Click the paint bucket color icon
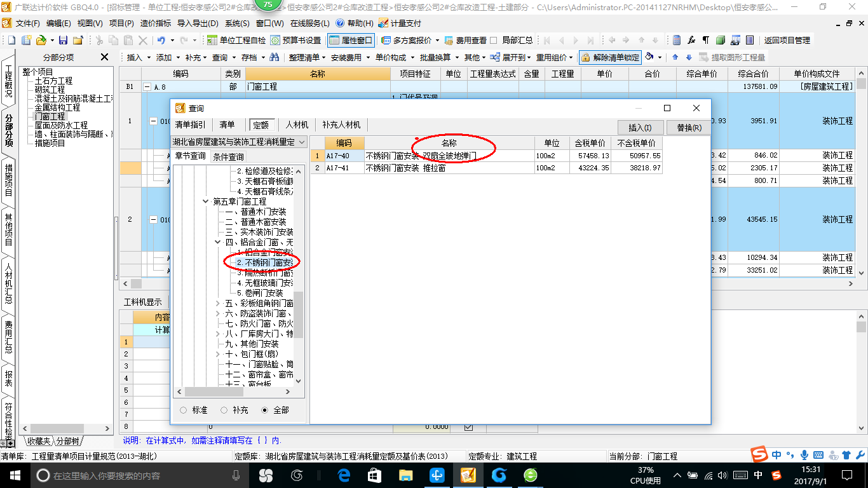This screenshot has height=488, width=868. click(649, 57)
